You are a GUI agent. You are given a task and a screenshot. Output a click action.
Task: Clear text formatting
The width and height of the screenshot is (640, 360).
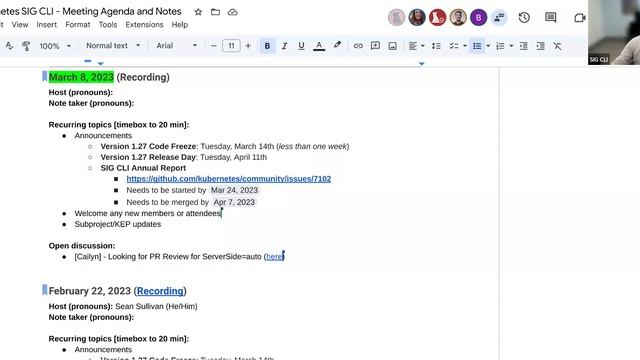click(558, 46)
